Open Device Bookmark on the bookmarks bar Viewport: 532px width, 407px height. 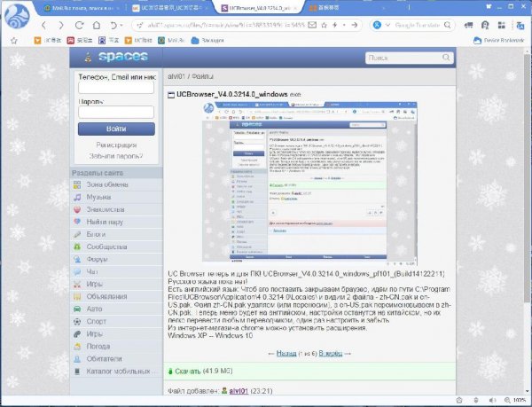pyautogui.click(x=498, y=41)
